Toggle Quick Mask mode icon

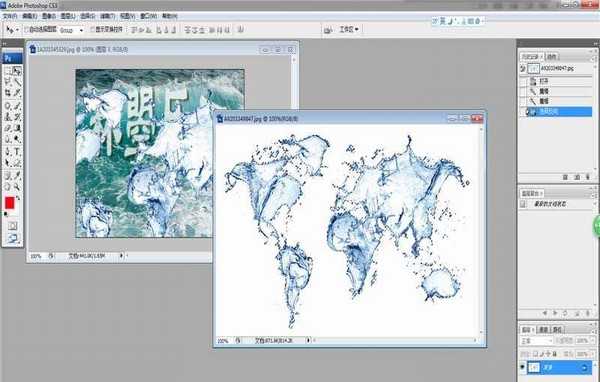click(x=12, y=226)
